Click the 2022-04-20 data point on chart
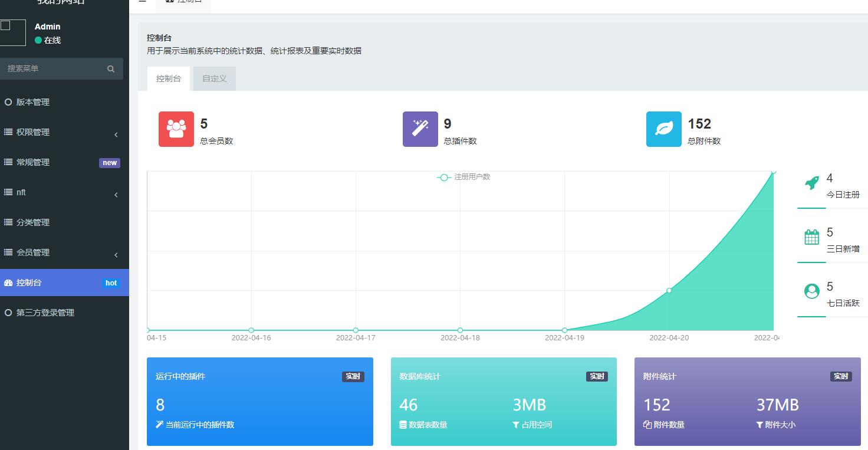 (x=669, y=290)
